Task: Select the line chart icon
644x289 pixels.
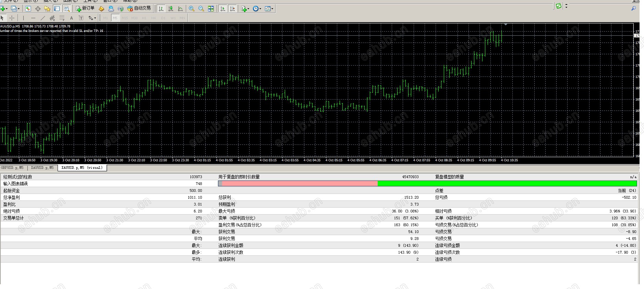Action: click(x=180, y=9)
